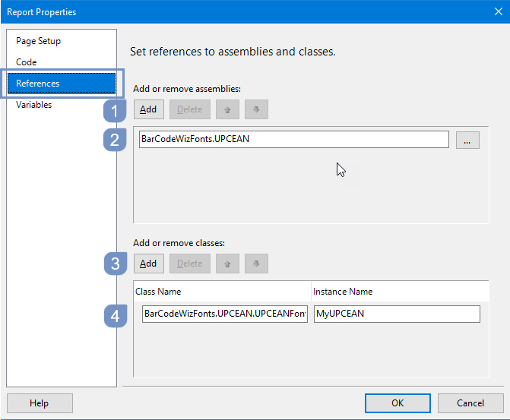Move class up with arrow icon
Viewport: 510px width, 420px height.
coord(227,264)
